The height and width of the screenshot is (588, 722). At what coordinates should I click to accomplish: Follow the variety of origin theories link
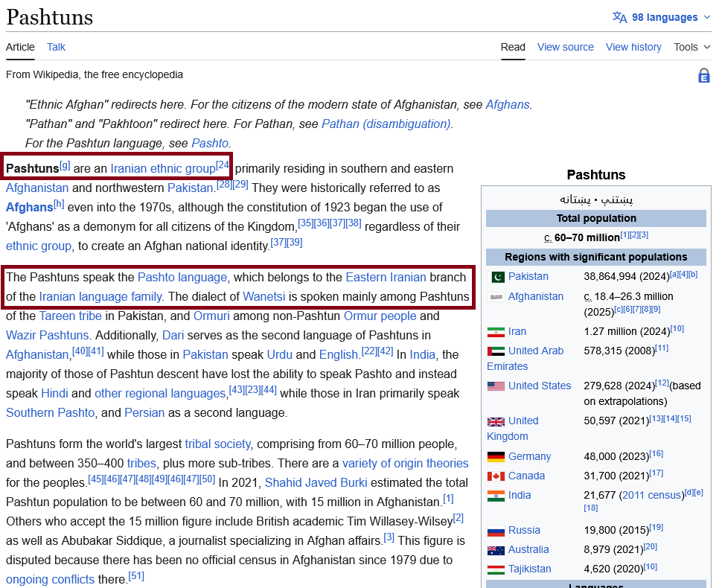click(405, 463)
